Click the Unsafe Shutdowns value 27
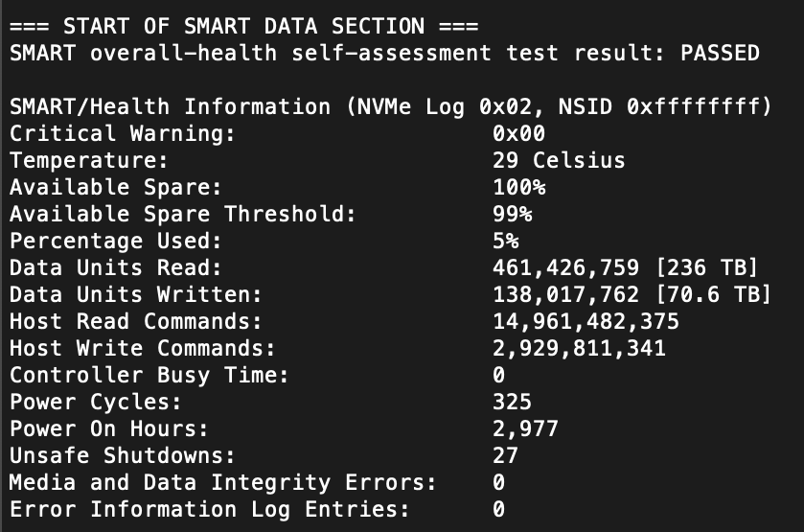This screenshot has width=804, height=532. point(505,455)
